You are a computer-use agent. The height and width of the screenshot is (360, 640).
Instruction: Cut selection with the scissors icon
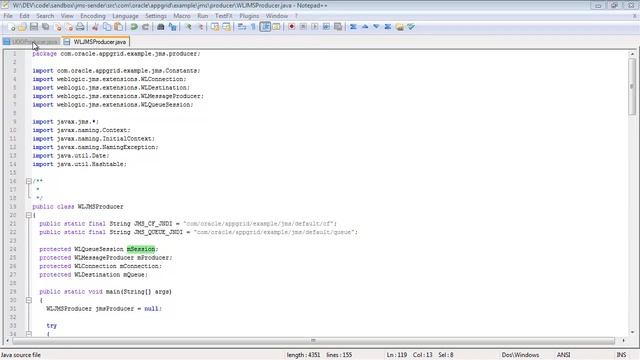click(95, 27)
